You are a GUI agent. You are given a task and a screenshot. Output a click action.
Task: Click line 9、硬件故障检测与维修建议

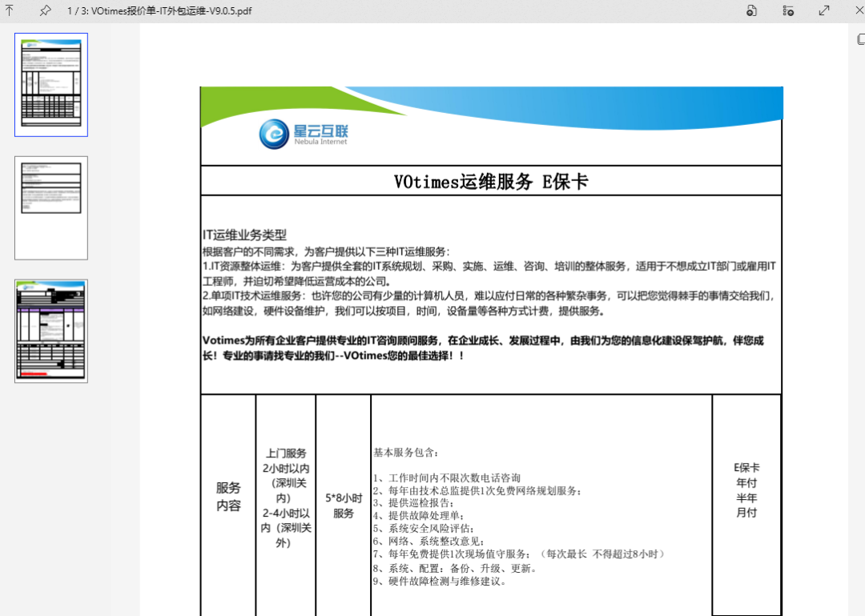(440, 582)
